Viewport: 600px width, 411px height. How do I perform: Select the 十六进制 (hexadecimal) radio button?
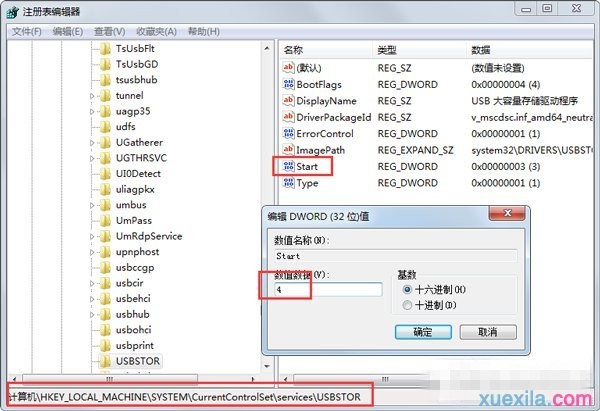click(x=408, y=290)
